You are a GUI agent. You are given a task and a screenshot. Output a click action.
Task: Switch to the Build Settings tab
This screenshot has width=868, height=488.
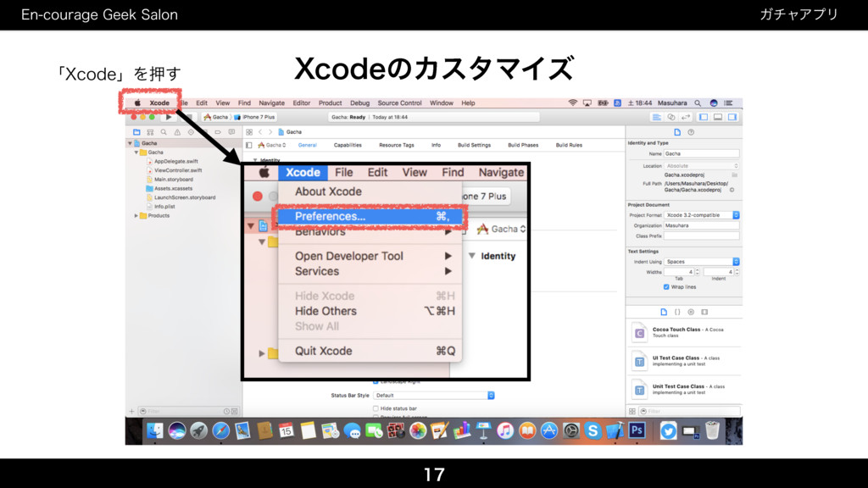(474, 145)
